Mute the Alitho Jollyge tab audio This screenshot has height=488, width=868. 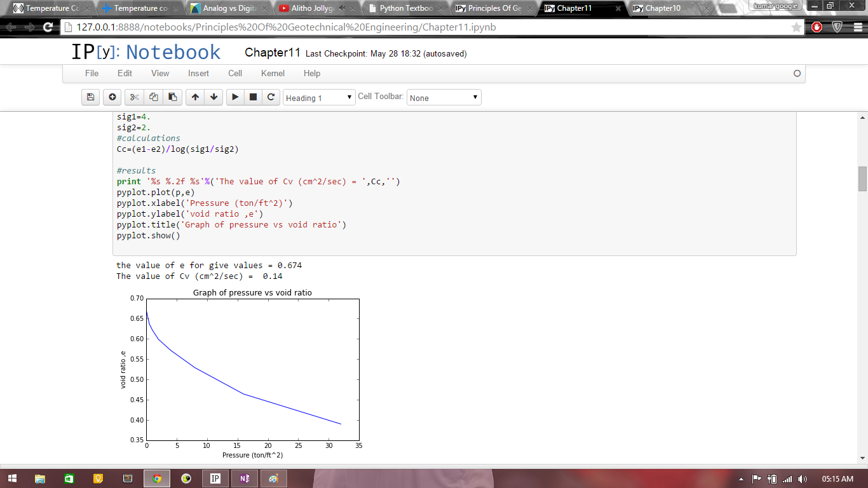[342, 8]
